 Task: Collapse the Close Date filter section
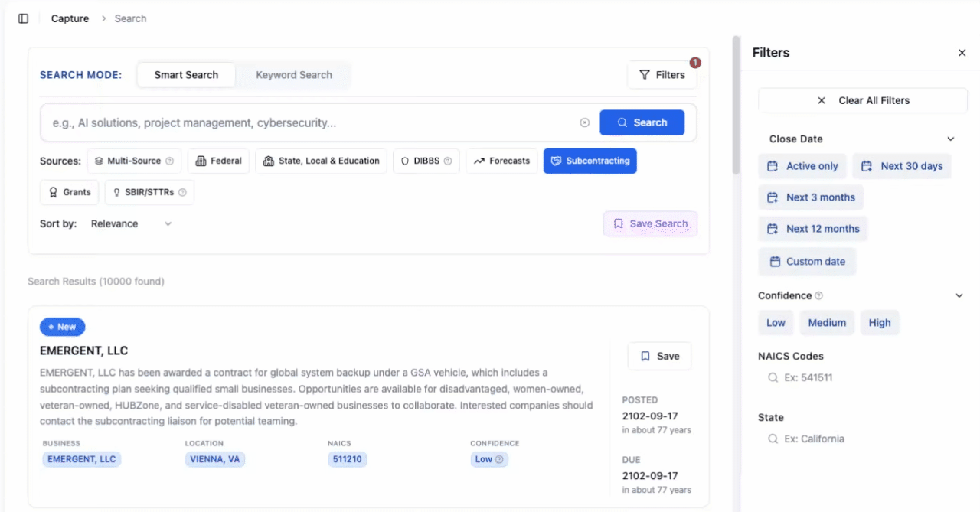pos(951,139)
